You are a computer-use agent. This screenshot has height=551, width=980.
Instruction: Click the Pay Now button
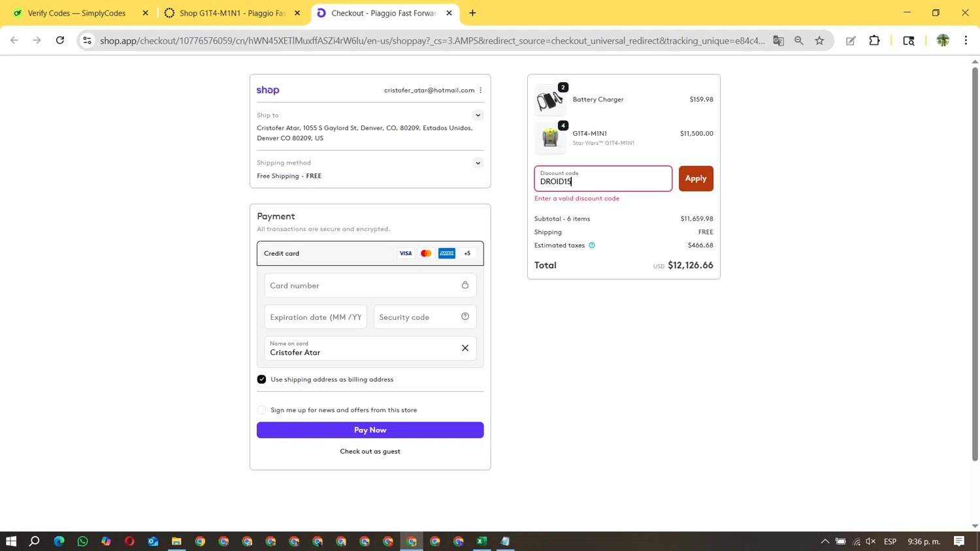370,430
